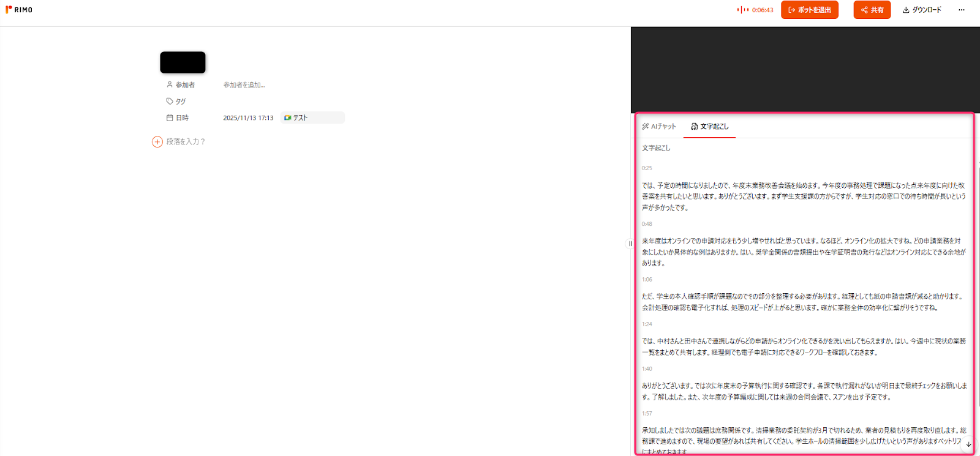Click the paragraph starting ありがとうございます。では次に年度末
980x456 pixels.
[804, 392]
